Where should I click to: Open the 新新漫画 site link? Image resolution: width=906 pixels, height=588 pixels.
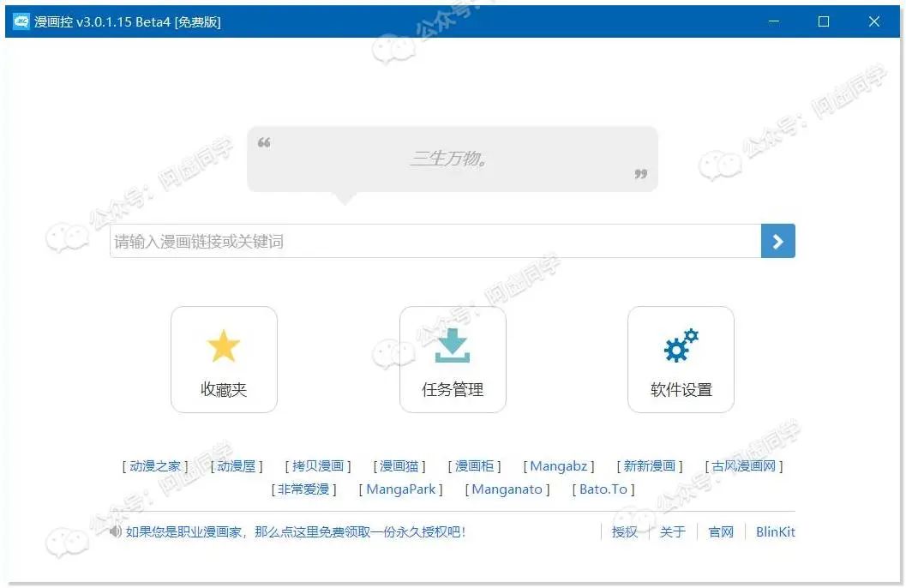tap(650, 466)
